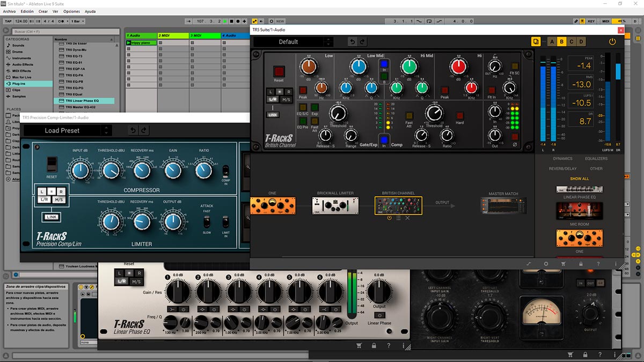644x362 pixels.
Task: Open the metronome settings dropdown arrow
Action: [x=67, y=21]
